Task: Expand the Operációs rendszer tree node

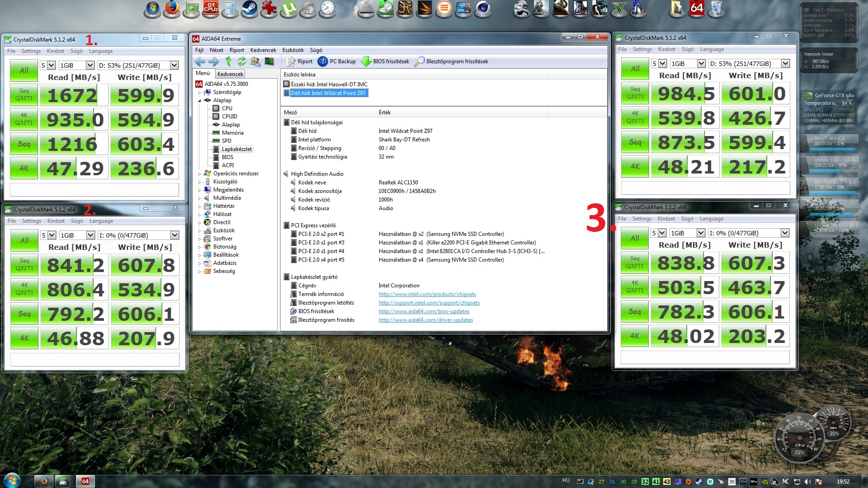Action: coord(199,174)
